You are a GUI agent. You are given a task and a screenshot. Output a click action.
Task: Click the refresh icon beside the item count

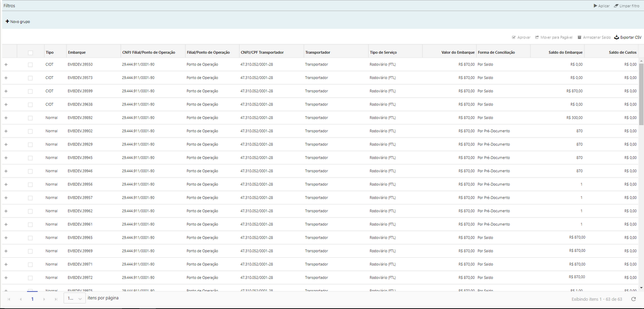(x=633, y=299)
